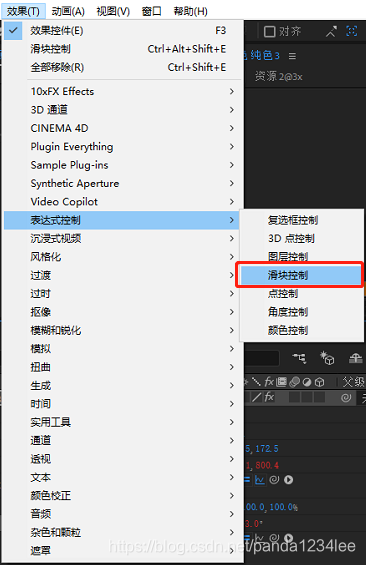Toggle the Draft 3D icon
The height and width of the screenshot is (565, 366).
pos(327,358)
